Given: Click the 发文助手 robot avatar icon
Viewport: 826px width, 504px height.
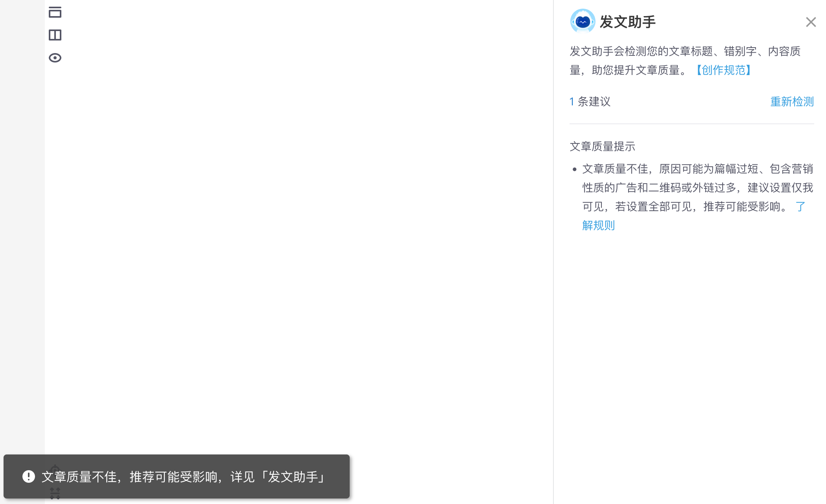Looking at the screenshot, I should (x=583, y=21).
